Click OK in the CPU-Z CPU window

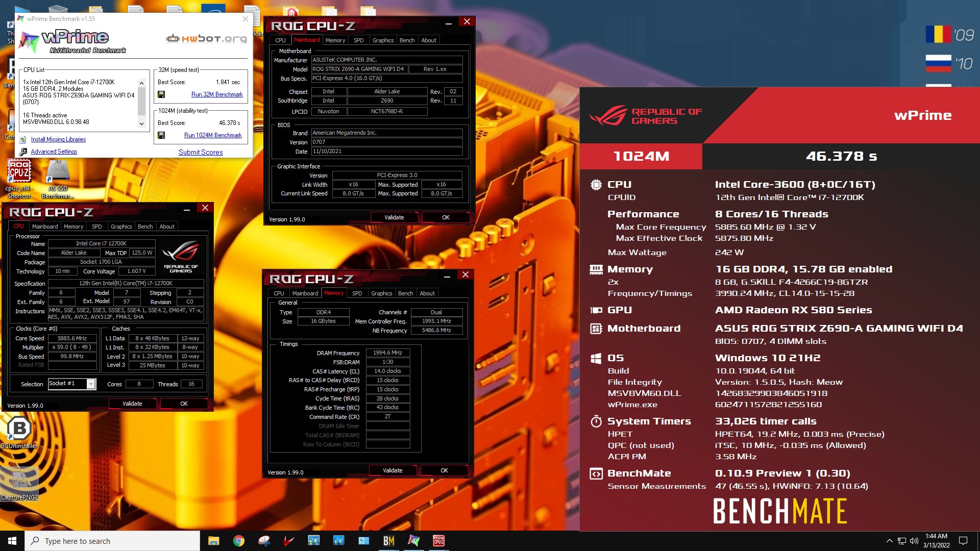pos(184,404)
